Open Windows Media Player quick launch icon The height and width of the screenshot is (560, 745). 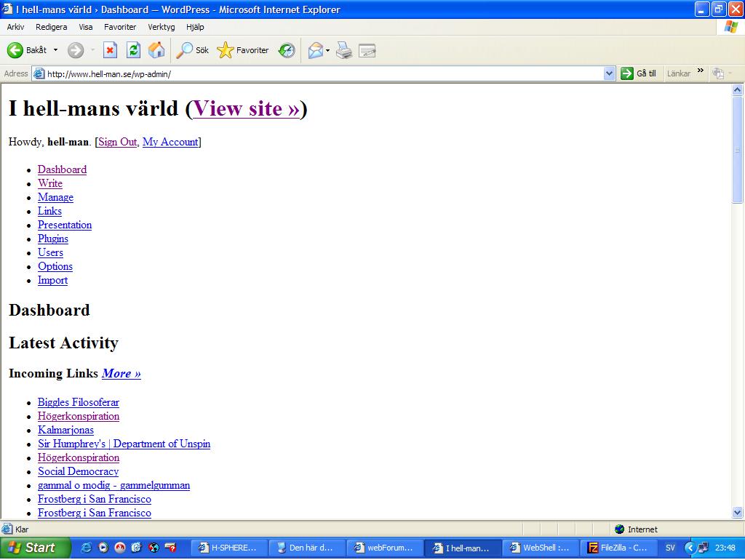tap(103, 548)
